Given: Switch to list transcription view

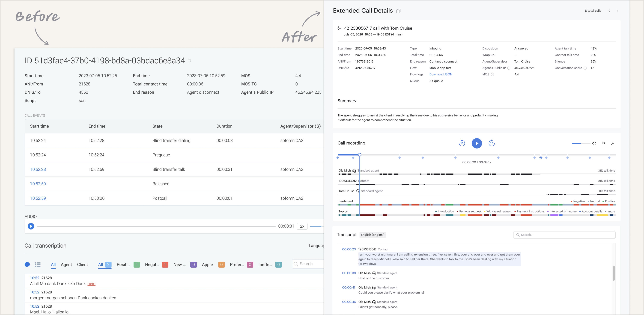Looking at the screenshot, I should pos(38,265).
